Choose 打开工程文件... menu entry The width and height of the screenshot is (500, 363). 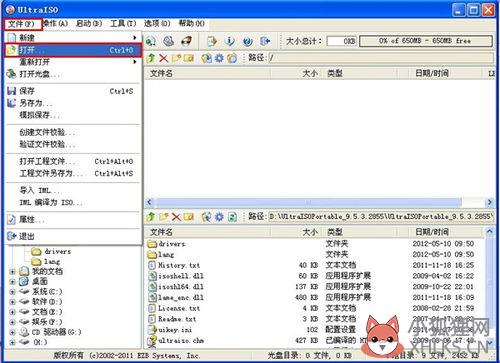pyautogui.click(x=73, y=161)
